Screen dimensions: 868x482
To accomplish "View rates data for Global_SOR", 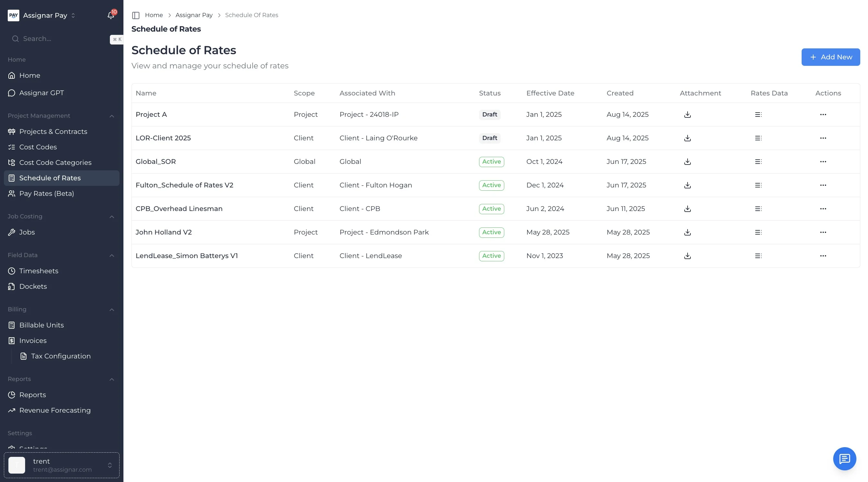I will click(x=758, y=162).
